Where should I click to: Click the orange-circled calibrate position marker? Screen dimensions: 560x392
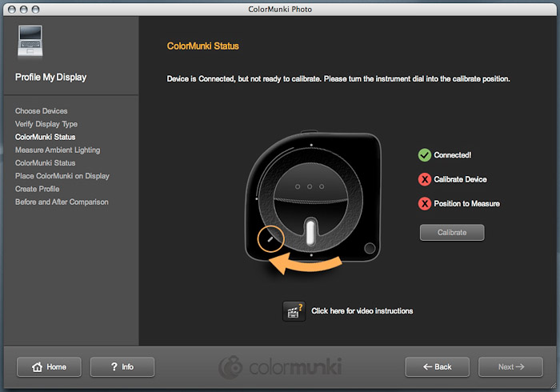tap(271, 238)
